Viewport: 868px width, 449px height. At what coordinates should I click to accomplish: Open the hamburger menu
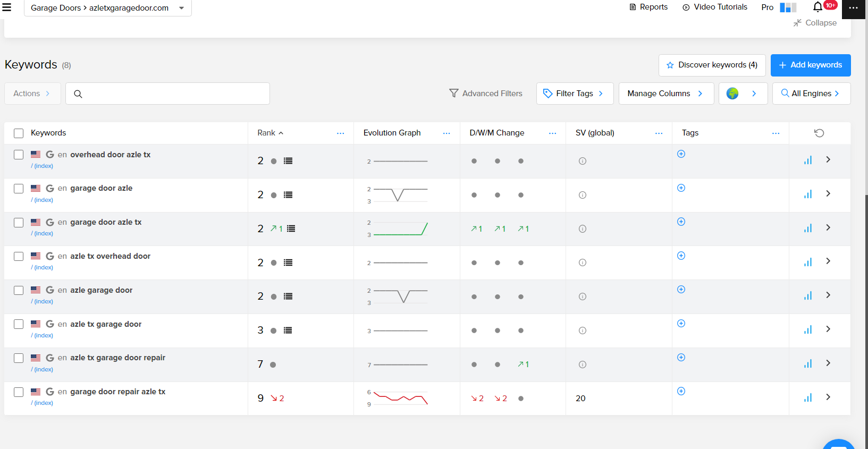[x=7, y=7]
